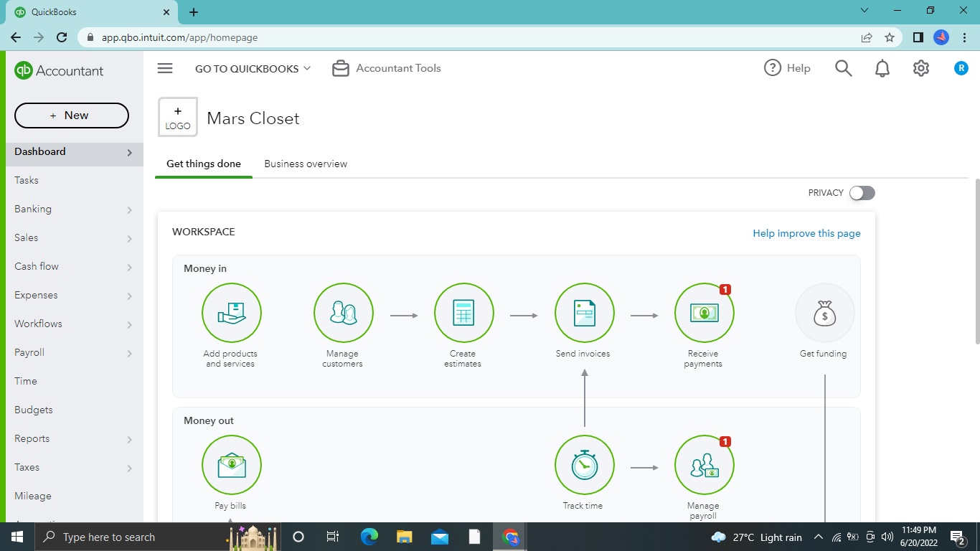Expand the Payroll submenu arrow
The image size is (980, 551).
pos(130,354)
